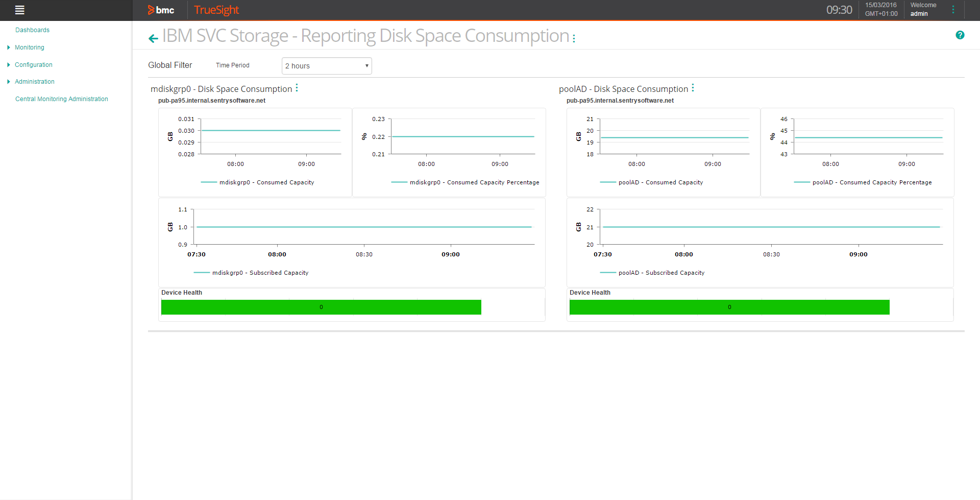
Task: Open mdiskgrp0 Disk Space Consumption options menu
Action: pos(297,88)
